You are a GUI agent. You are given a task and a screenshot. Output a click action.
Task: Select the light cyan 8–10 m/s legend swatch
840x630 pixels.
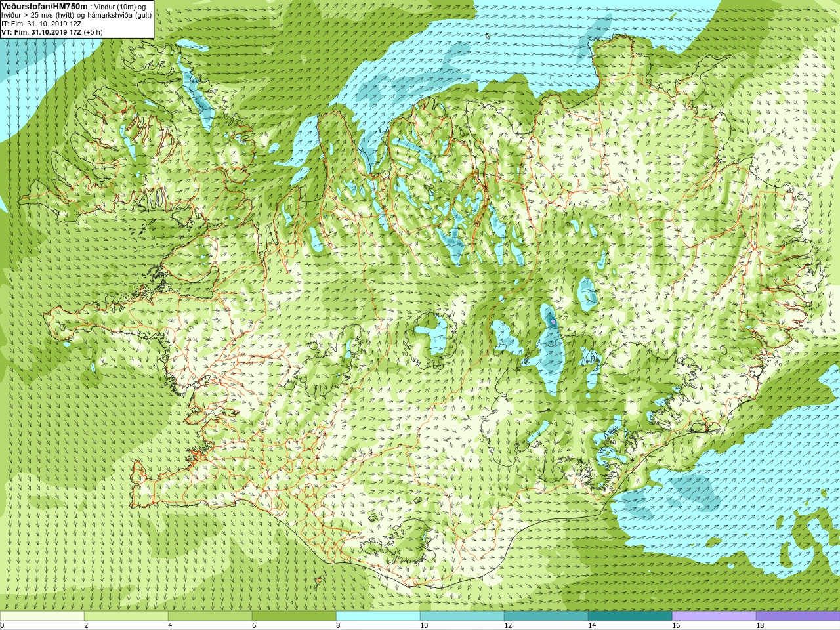(378, 616)
